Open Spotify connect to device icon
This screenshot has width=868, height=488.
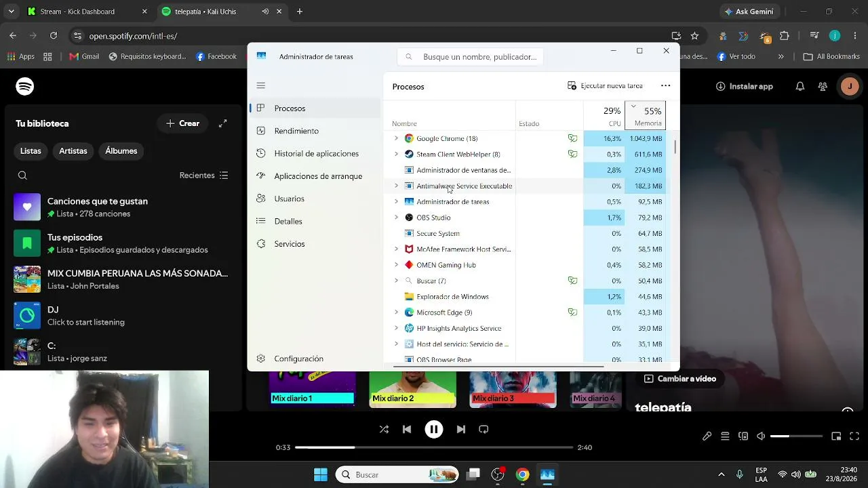click(743, 436)
